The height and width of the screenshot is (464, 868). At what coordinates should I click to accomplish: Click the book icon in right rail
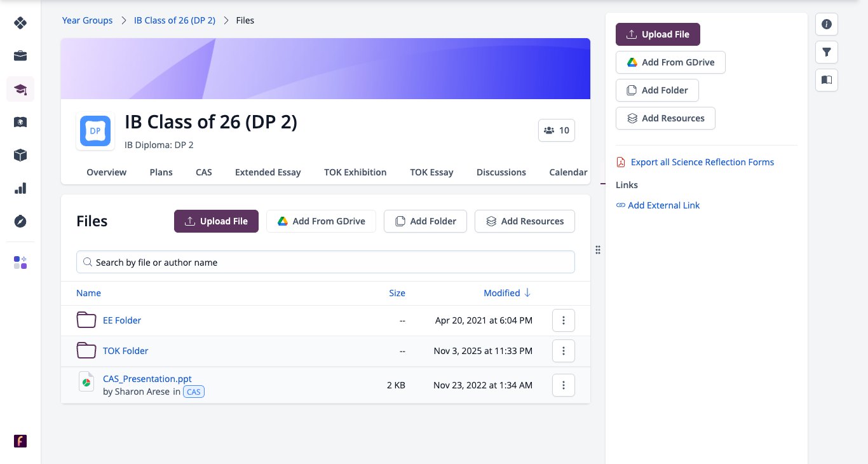point(827,80)
